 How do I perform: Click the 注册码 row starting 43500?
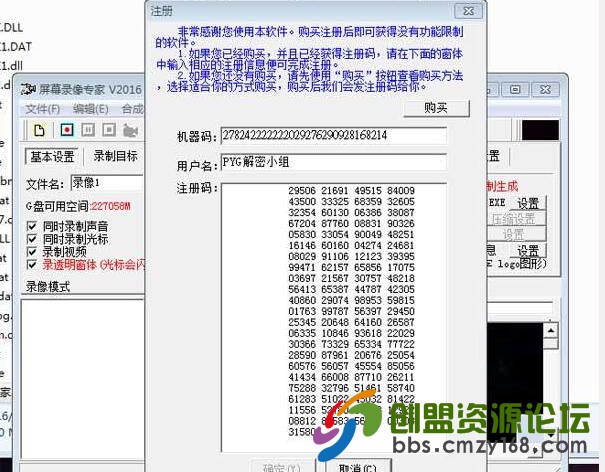(352, 201)
